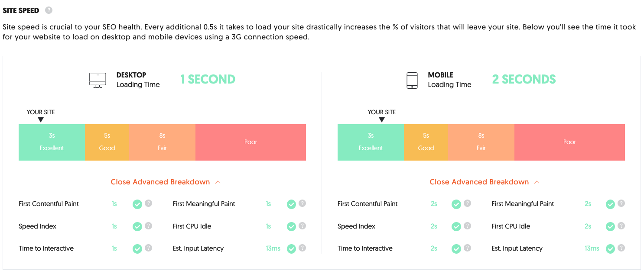Open help for mobile First CPU Idle

tap(621, 226)
